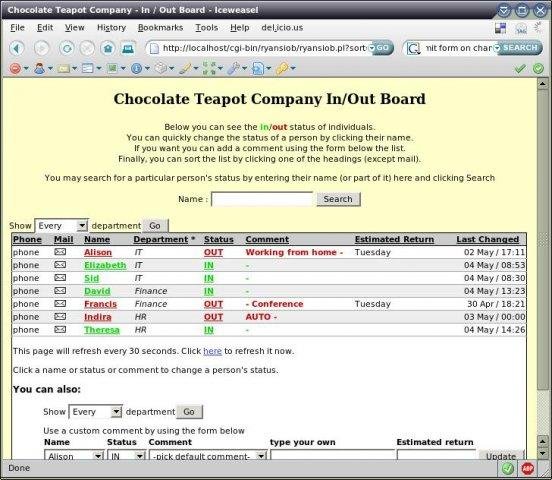Open dropdown arrow next to Options key icon
The image size is (552, 480).
click(x=293, y=69)
